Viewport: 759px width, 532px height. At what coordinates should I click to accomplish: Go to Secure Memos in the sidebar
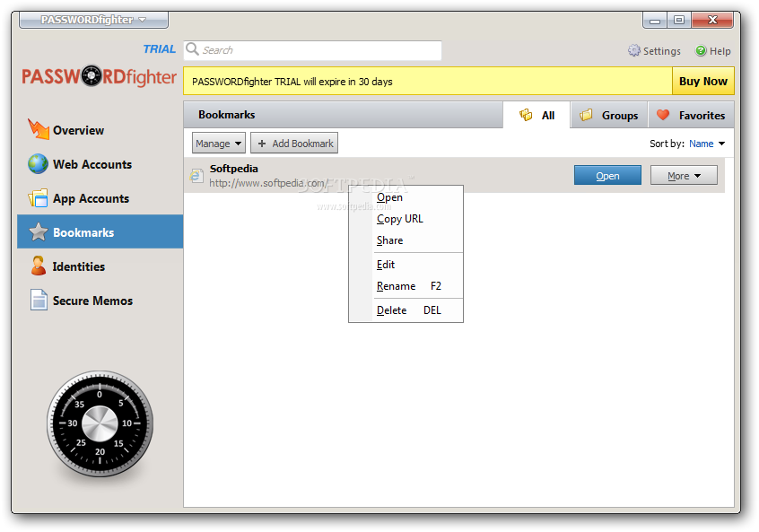click(100, 301)
